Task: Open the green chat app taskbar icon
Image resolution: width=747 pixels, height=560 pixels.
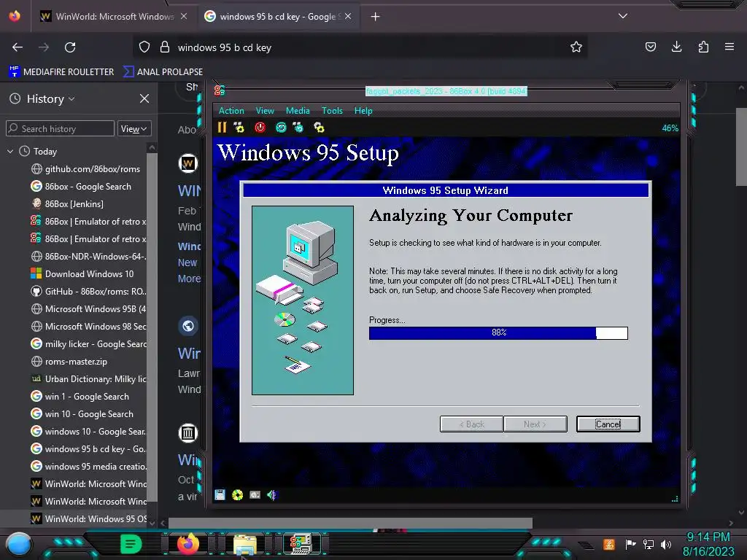Action: 131,543
